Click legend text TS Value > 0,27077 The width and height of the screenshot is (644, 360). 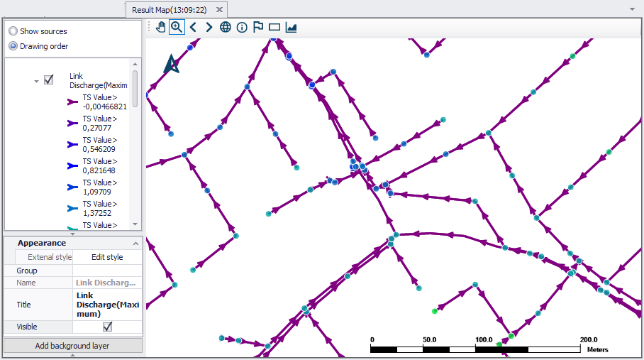100,124
